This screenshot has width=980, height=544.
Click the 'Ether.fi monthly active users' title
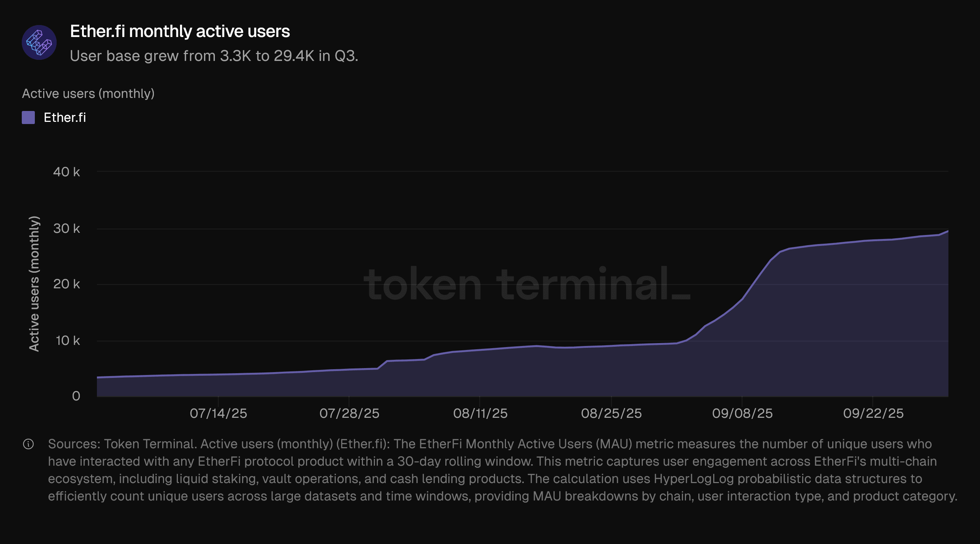[x=180, y=31]
